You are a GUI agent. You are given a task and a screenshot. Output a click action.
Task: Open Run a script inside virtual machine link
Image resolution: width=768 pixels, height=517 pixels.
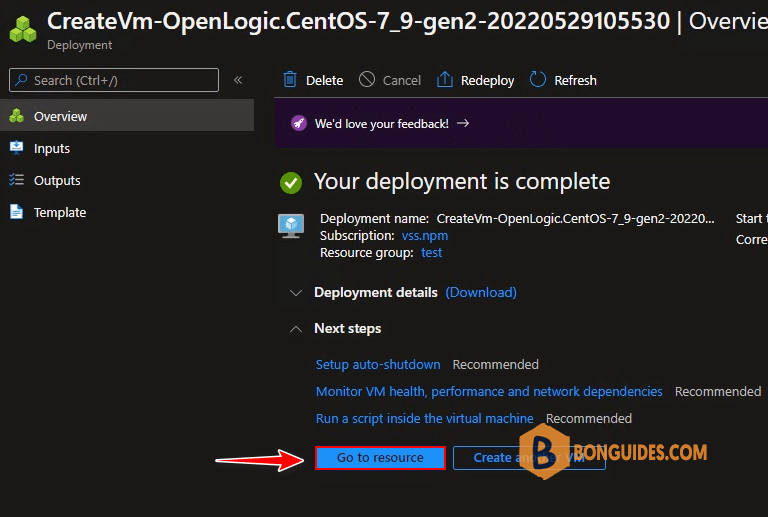[x=424, y=419]
